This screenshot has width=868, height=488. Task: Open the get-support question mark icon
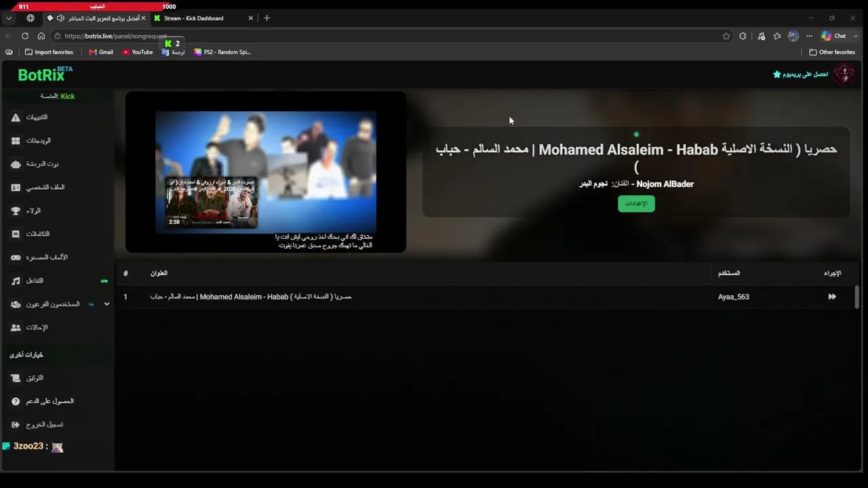tap(16, 401)
